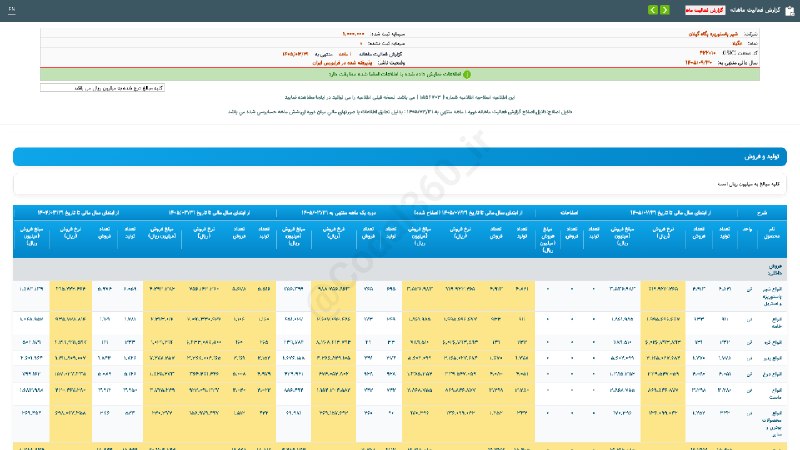Click the green left-pointing chevron arrow
The height and width of the screenshot is (450, 800).
[653, 10]
